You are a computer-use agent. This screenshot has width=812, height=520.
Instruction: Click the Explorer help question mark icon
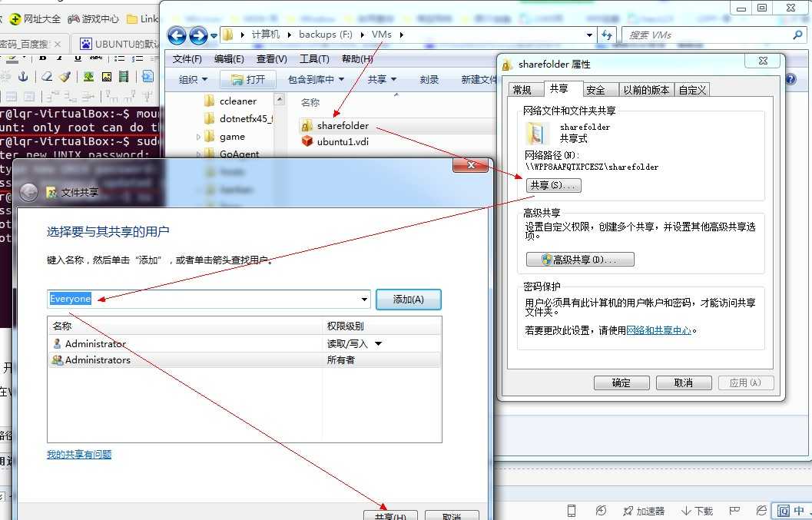790,79
